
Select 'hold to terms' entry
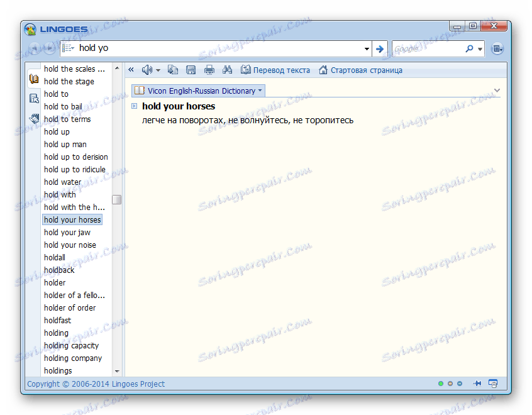(x=67, y=119)
